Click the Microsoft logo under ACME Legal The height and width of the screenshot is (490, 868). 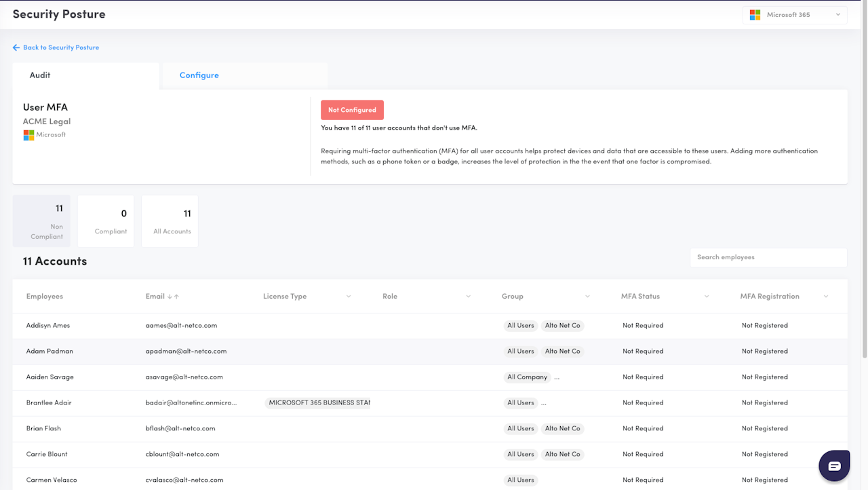28,135
